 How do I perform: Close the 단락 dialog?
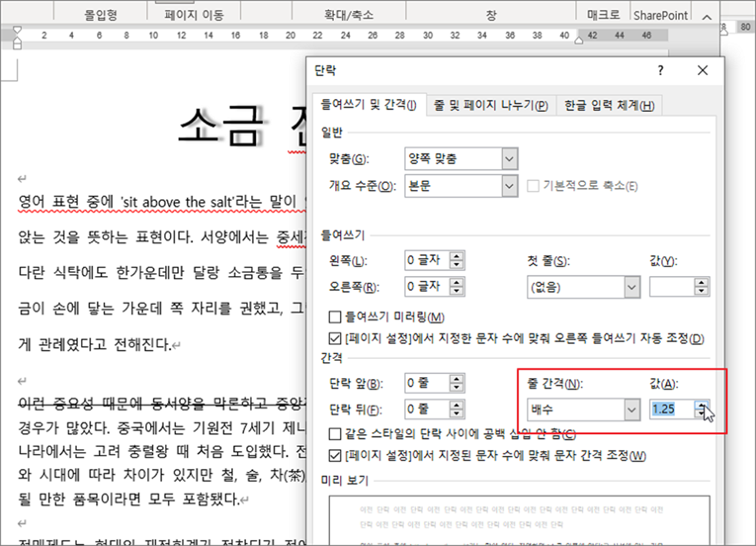[702, 71]
